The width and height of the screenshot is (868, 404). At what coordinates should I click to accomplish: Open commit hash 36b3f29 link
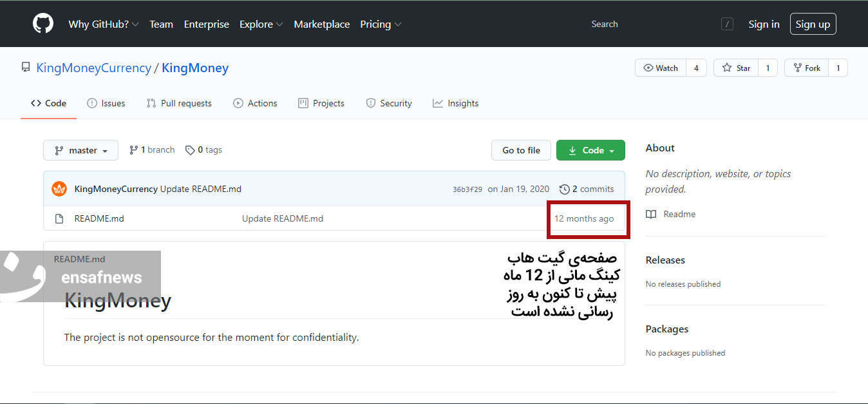click(467, 189)
